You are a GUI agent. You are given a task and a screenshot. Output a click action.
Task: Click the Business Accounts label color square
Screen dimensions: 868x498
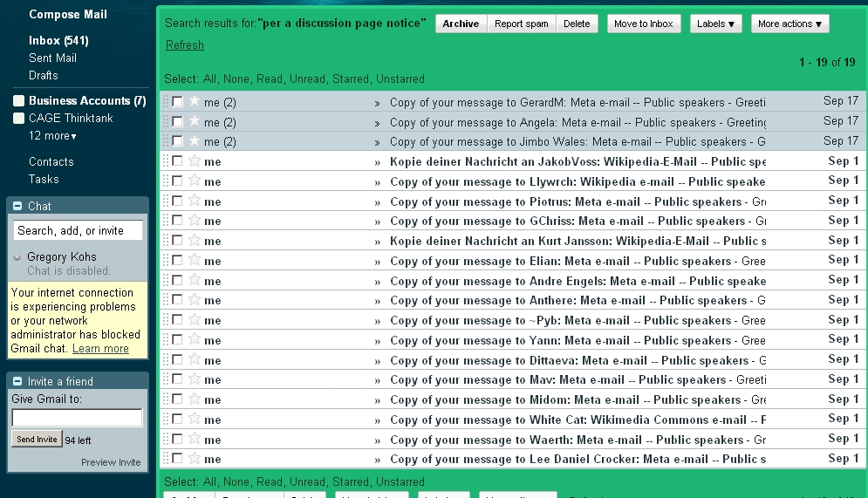[18, 101]
